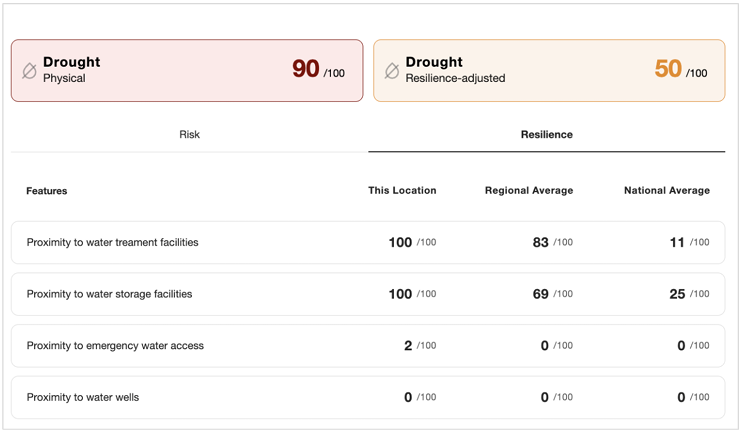745x434 pixels.
Task: Click the drought icon on the Physical card
Action: [x=30, y=71]
